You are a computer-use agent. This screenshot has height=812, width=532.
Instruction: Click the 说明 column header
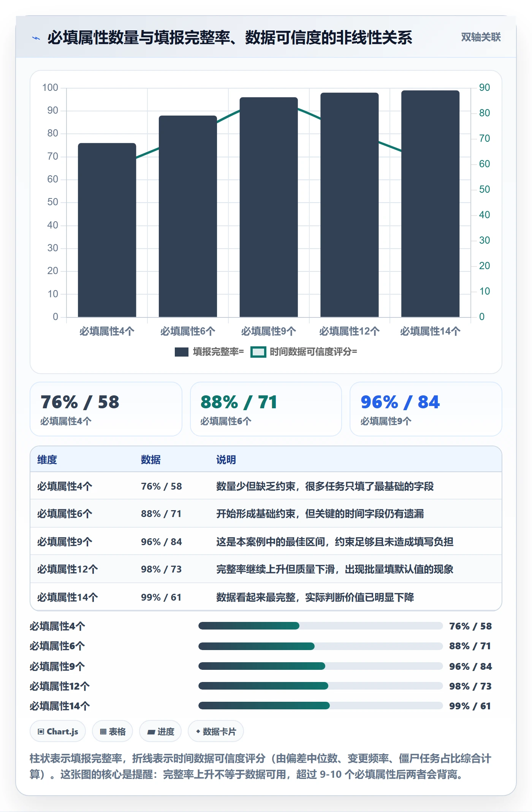point(226,460)
